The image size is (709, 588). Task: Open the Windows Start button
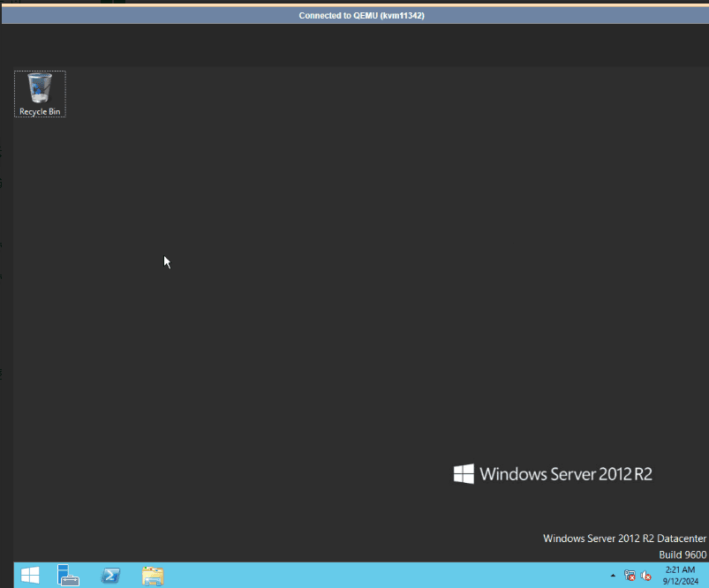pos(30,576)
